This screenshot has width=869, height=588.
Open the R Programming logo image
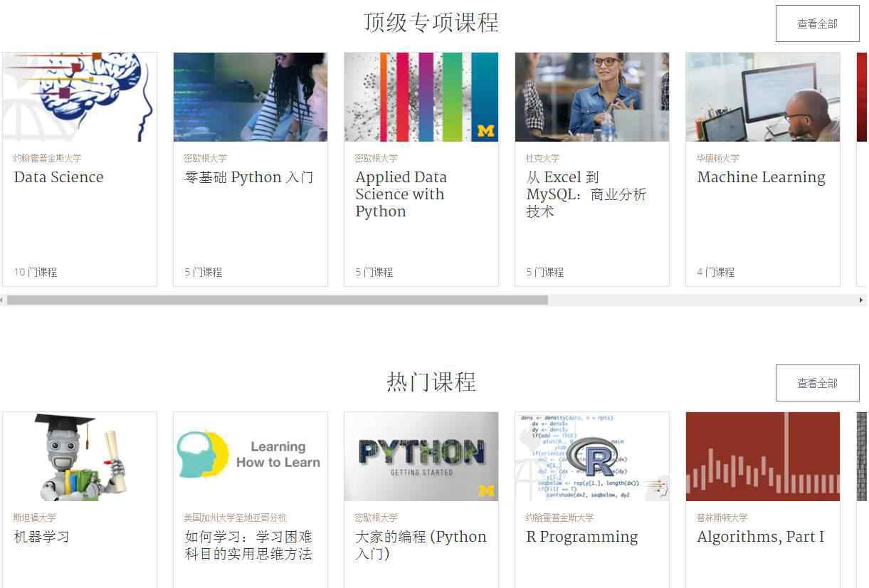(592, 456)
